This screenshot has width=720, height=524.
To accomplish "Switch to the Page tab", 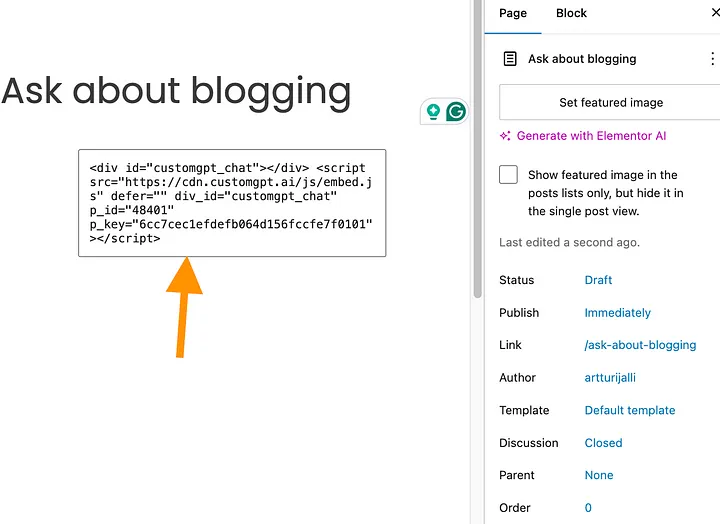I will pyautogui.click(x=513, y=13).
